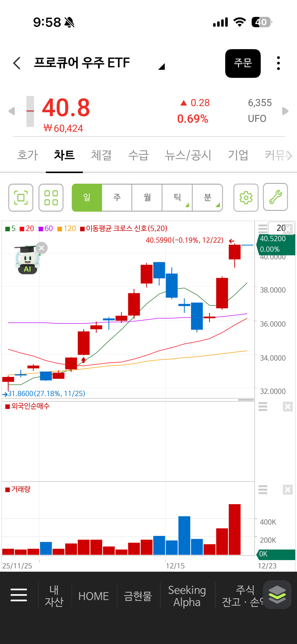Viewport: 297px width, 644px height.
Task: Dismiss the AI mascot with X
Action: coord(42,248)
